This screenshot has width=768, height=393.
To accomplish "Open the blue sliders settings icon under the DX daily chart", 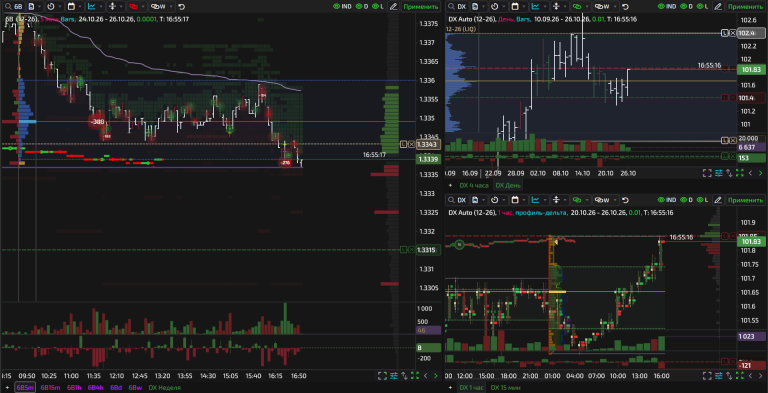I will (x=719, y=173).
